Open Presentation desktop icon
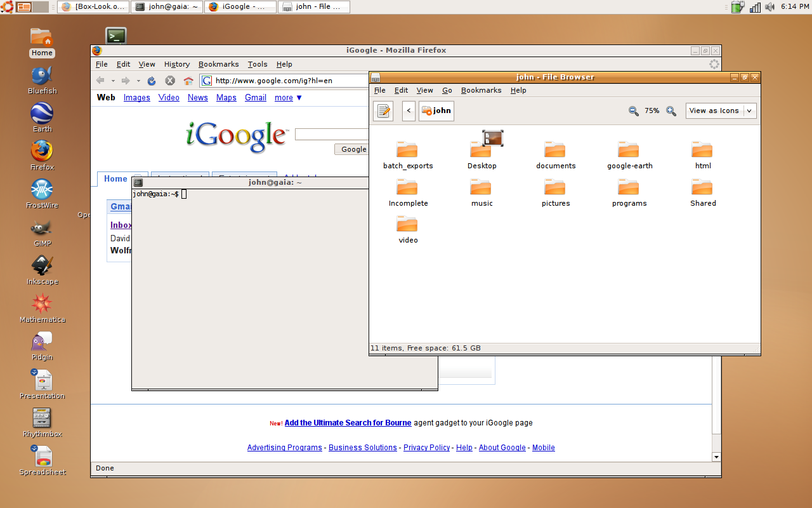The width and height of the screenshot is (812, 508). tap(42, 385)
